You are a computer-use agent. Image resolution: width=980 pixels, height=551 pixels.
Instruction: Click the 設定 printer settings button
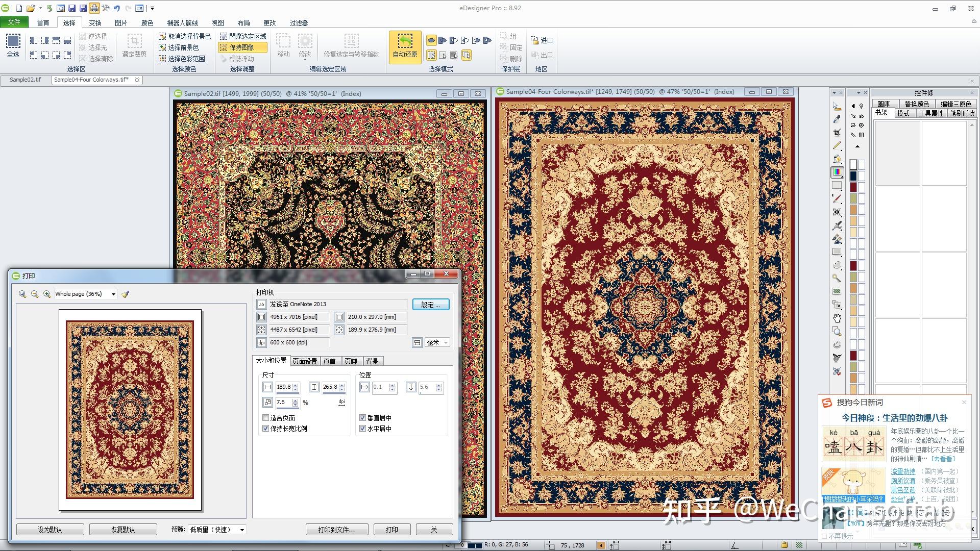point(430,305)
